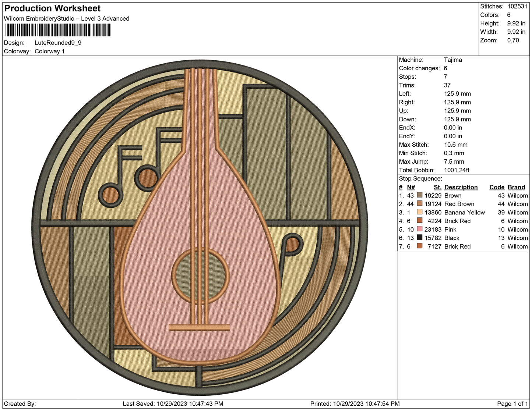532x409 pixels.
Task: Click the Black thread swatch
Action: [x=420, y=238]
